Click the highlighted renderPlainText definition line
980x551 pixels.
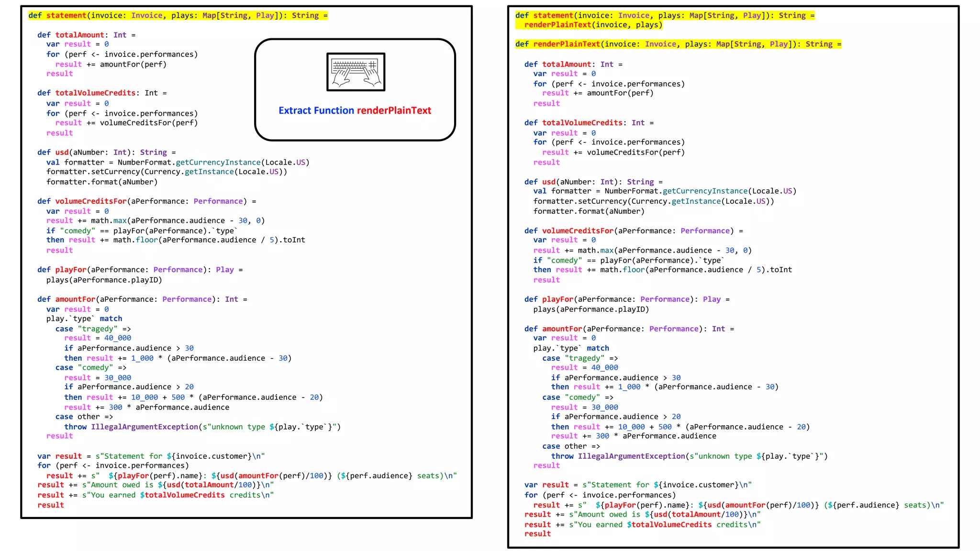click(x=678, y=44)
